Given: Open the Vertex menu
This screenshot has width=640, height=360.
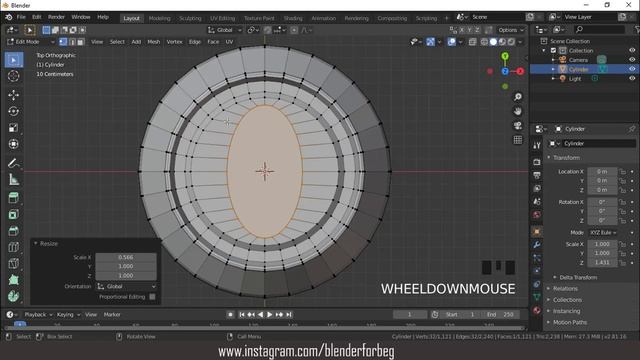Looking at the screenshot, I should [174, 42].
